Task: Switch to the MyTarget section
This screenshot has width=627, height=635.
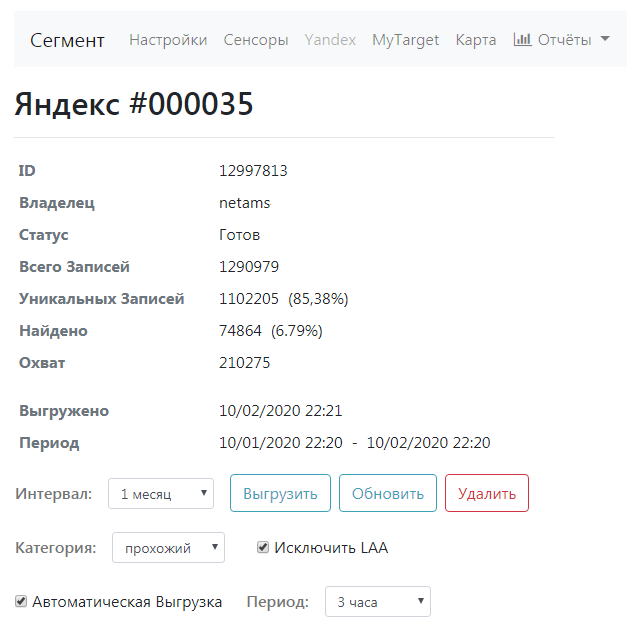Action: click(405, 40)
